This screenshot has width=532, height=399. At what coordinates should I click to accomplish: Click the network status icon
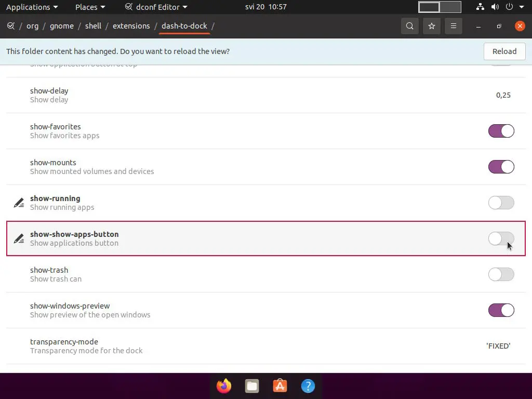[x=480, y=7]
